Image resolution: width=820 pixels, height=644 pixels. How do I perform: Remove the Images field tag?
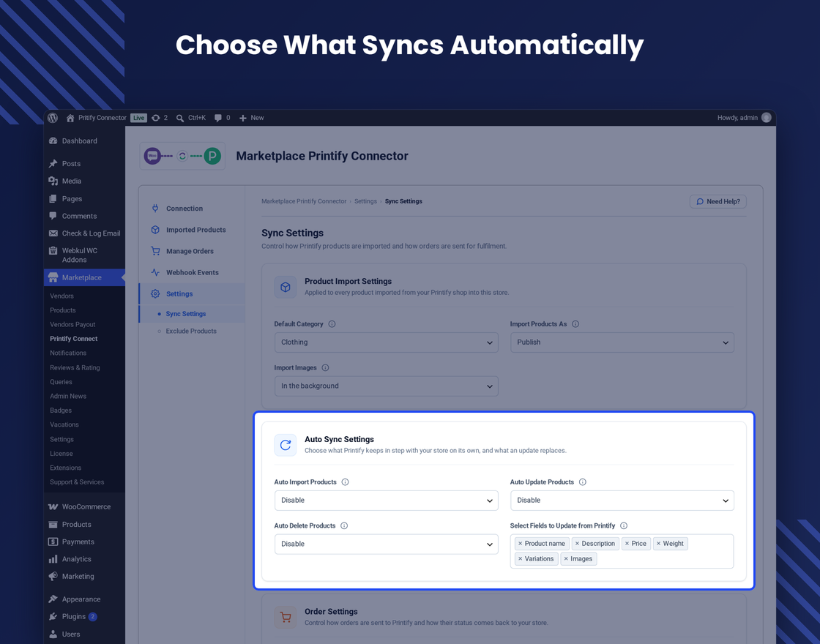click(x=566, y=559)
